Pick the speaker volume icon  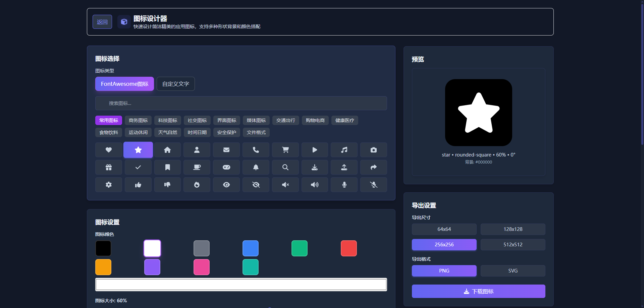(315, 185)
